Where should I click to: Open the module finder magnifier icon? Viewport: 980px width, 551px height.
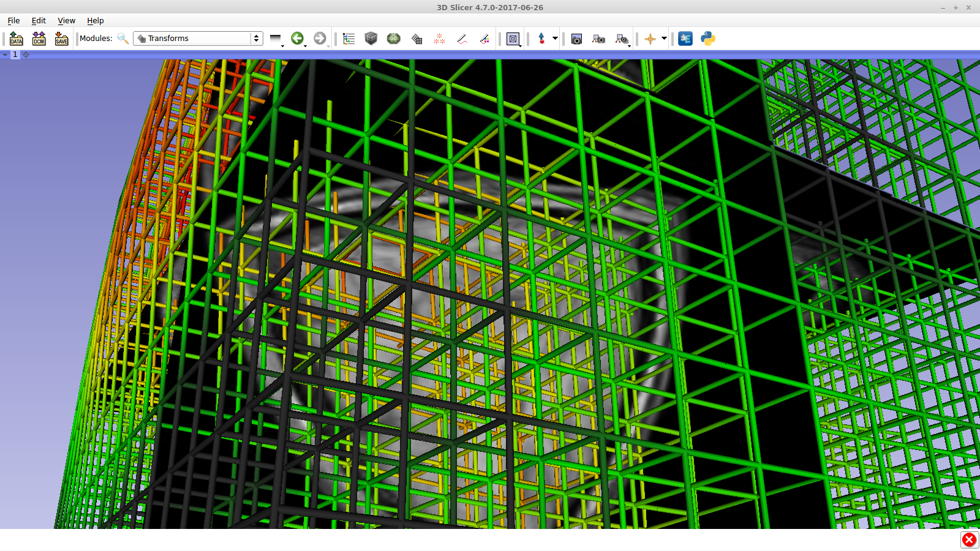tap(123, 39)
